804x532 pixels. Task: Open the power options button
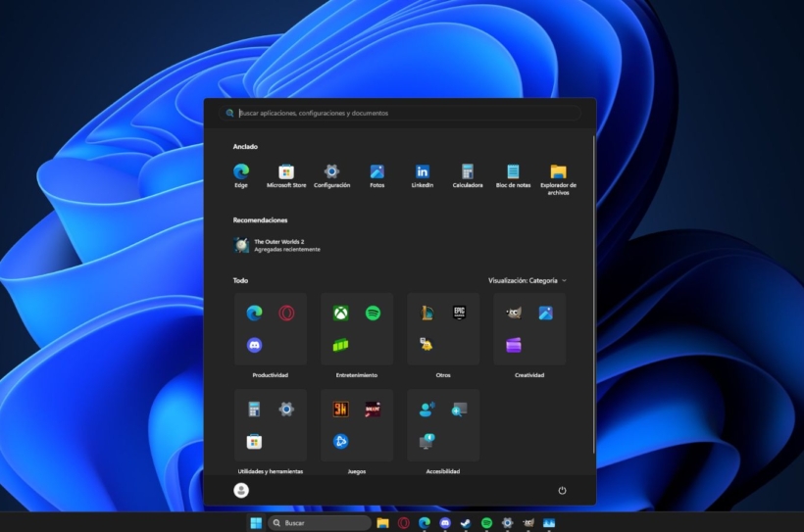point(562,491)
